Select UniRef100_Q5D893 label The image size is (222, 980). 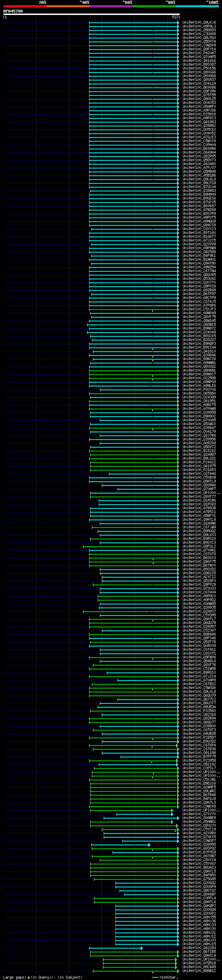pos(199,30)
